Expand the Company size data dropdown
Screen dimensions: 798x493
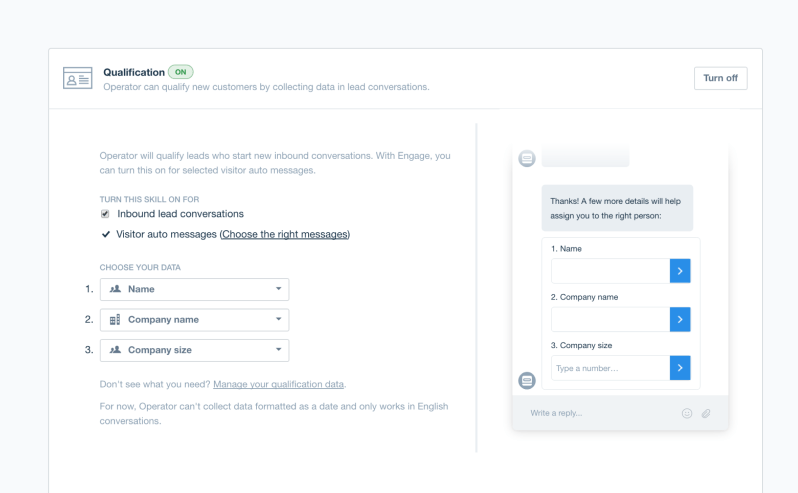pyautogui.click(x=194, y=350)
